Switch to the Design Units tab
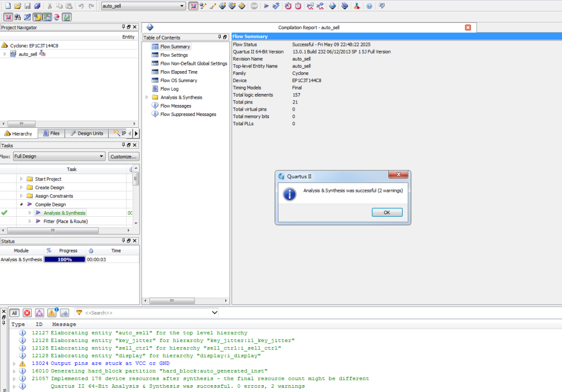Screen dimensions: 562x392 [86, 134]
